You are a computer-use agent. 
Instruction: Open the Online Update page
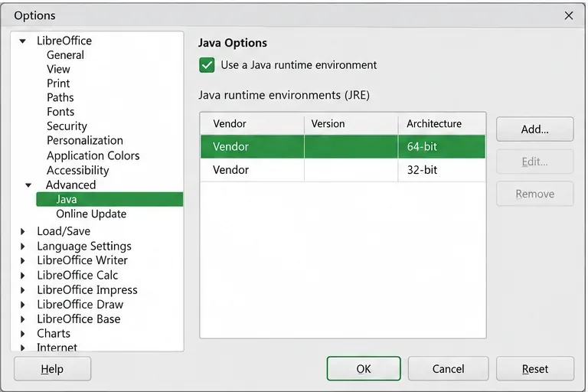coord(91,214)
